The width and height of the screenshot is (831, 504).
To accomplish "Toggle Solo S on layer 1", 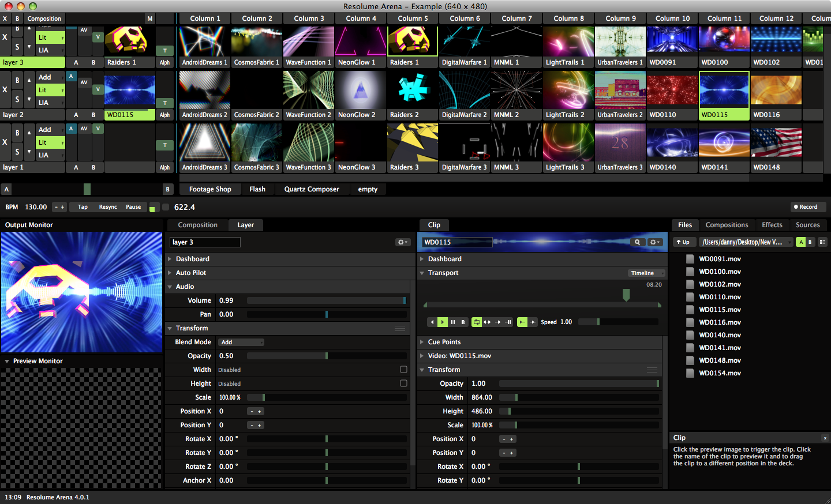I will point(17,152).
